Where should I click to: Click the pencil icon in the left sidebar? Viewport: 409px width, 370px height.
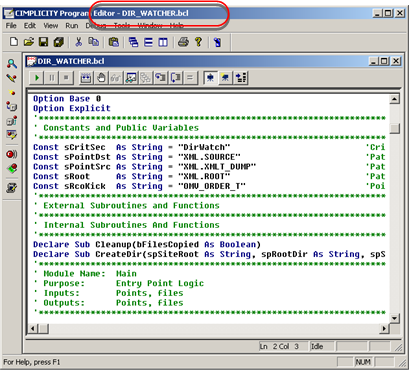pyautogui.click(x=12, y=78)
